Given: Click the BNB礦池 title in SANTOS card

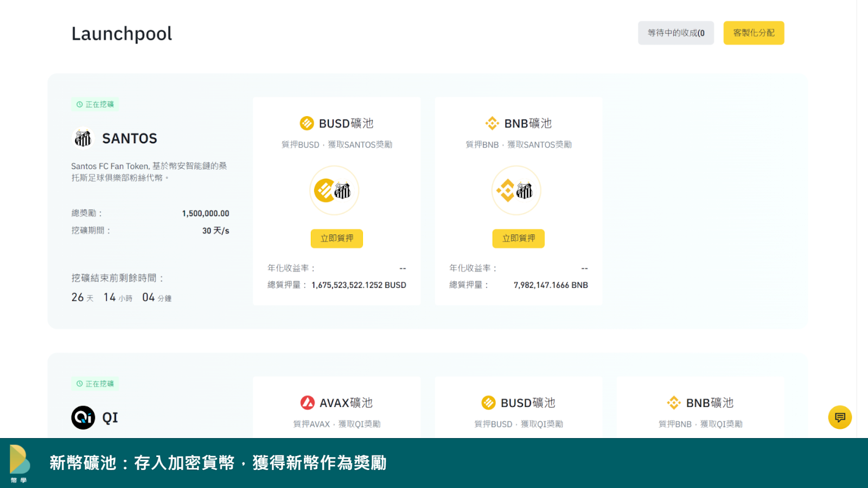Looking at the screenshot, I should [x=528, y=123].
